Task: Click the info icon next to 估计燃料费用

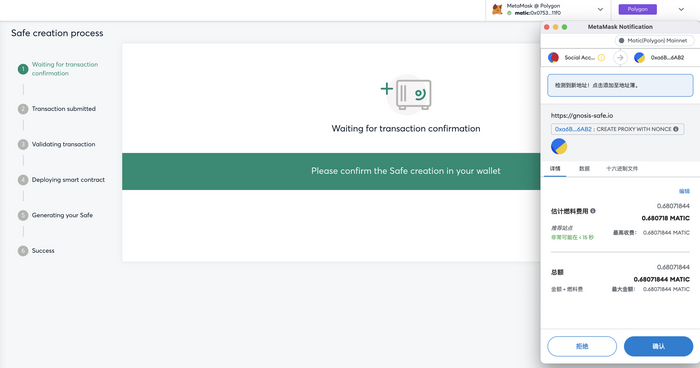Action: pos(593,211)
